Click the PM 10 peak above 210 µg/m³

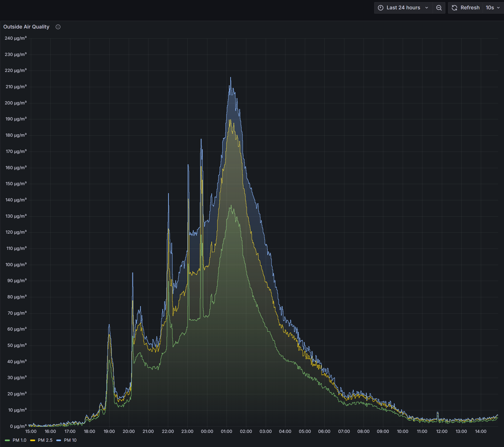tap(231, 78)
